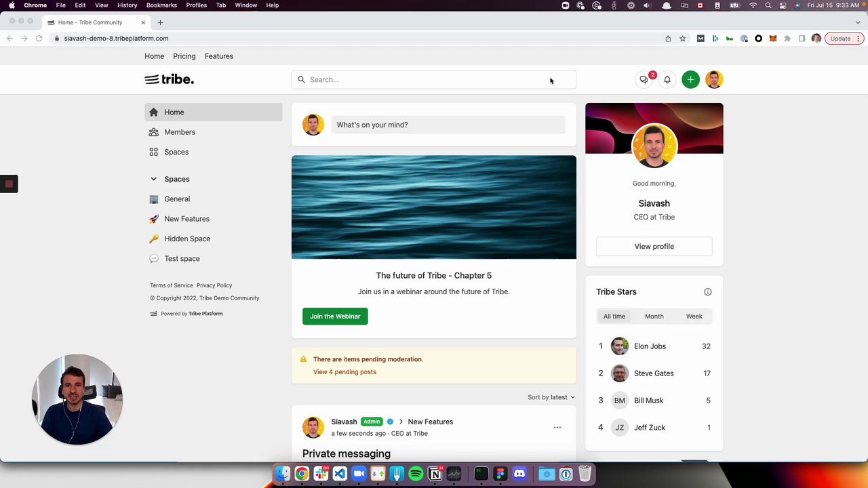This screenshot has height=488, width=868.
Task: Open Chrome Update menu button
Action: click(845, 39)
